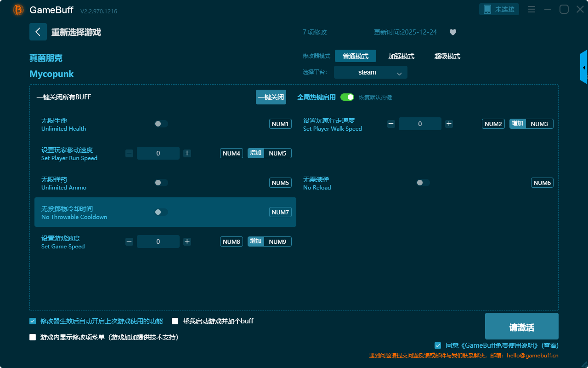
Task: Click the GameBuff logo icon
Action: click(x=18, y=10)
